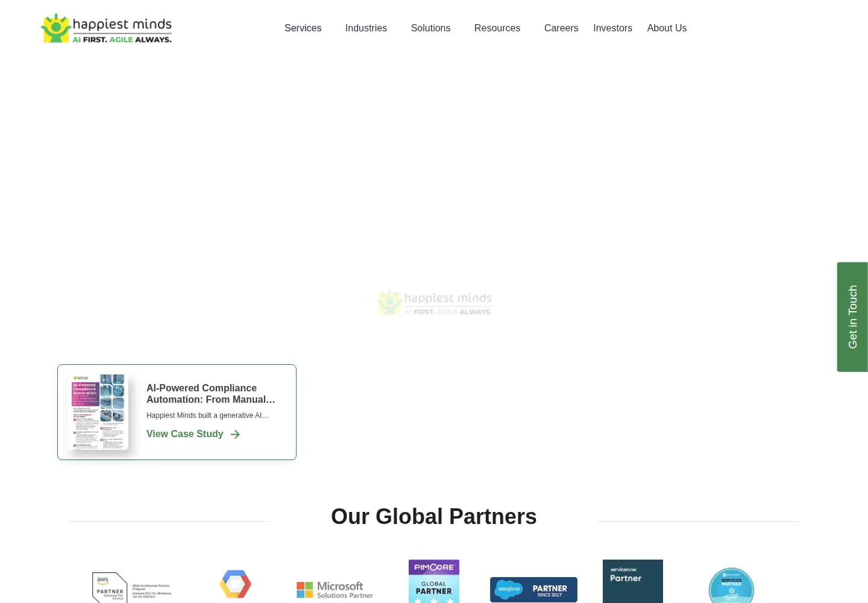Click the Google Cloud hexagon logo
This screenshot has width=868, height=603.
[x=236, y=584]
